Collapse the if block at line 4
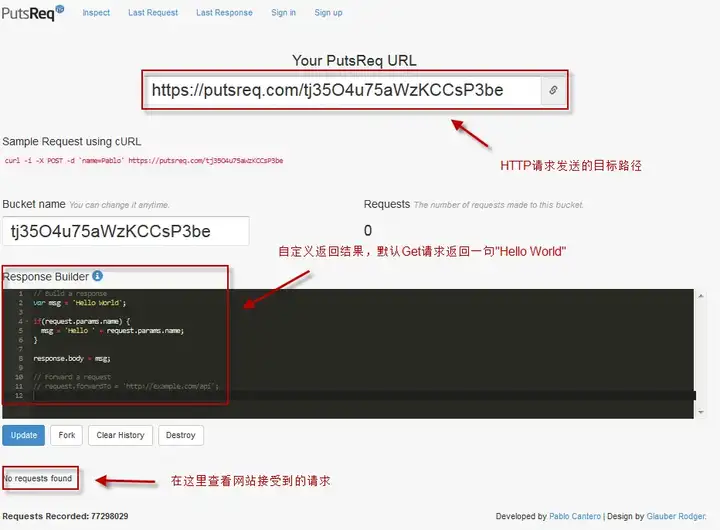Viewport: 720px width, 530px height. [27, 321]
